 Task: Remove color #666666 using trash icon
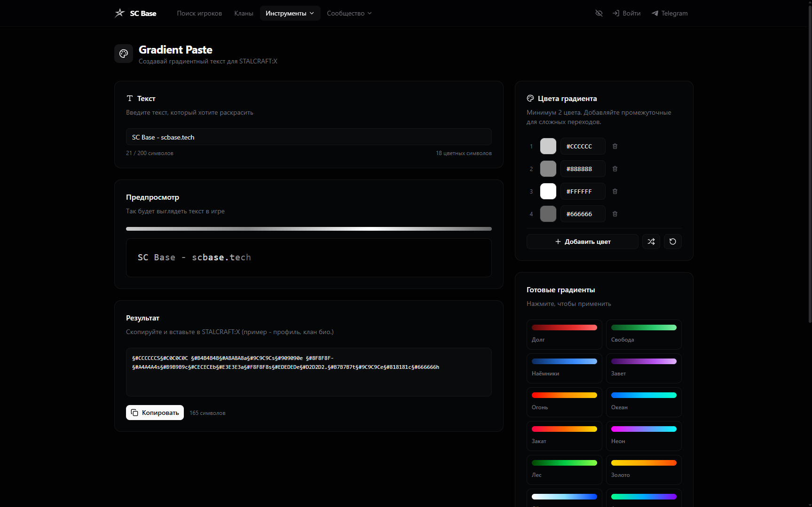615,214
